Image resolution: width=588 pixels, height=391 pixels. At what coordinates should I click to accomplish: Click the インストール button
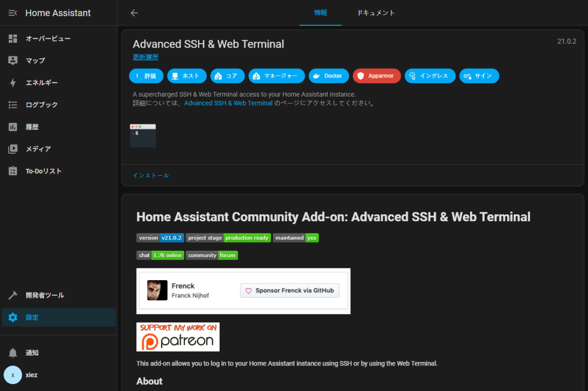coord(151,175)
